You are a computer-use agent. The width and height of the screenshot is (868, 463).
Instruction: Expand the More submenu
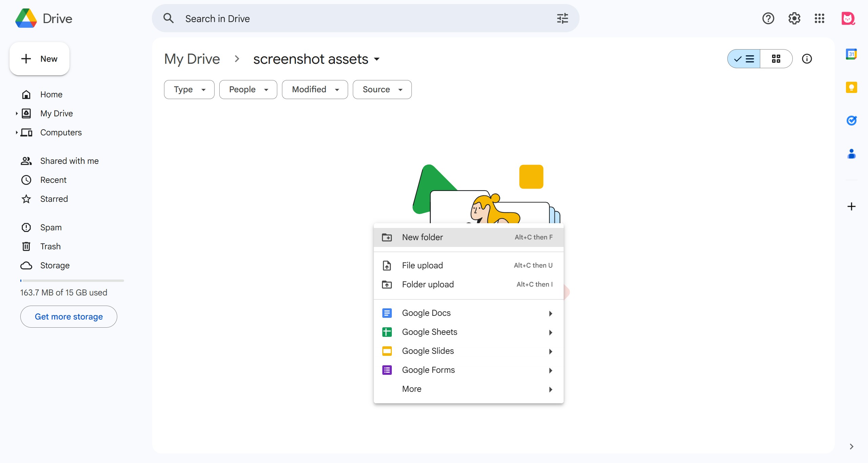point(468,389)
